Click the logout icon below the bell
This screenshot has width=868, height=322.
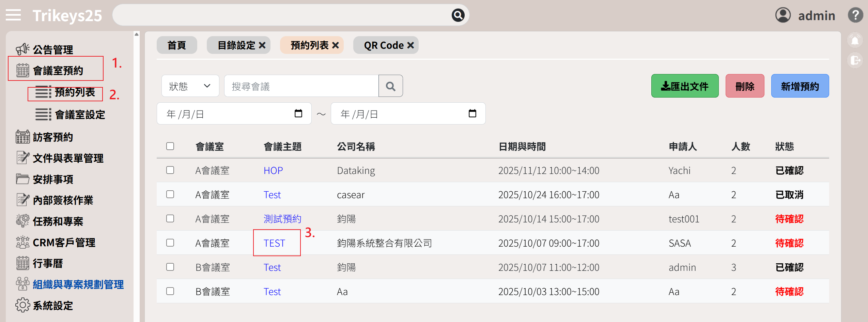click(855, 61)
